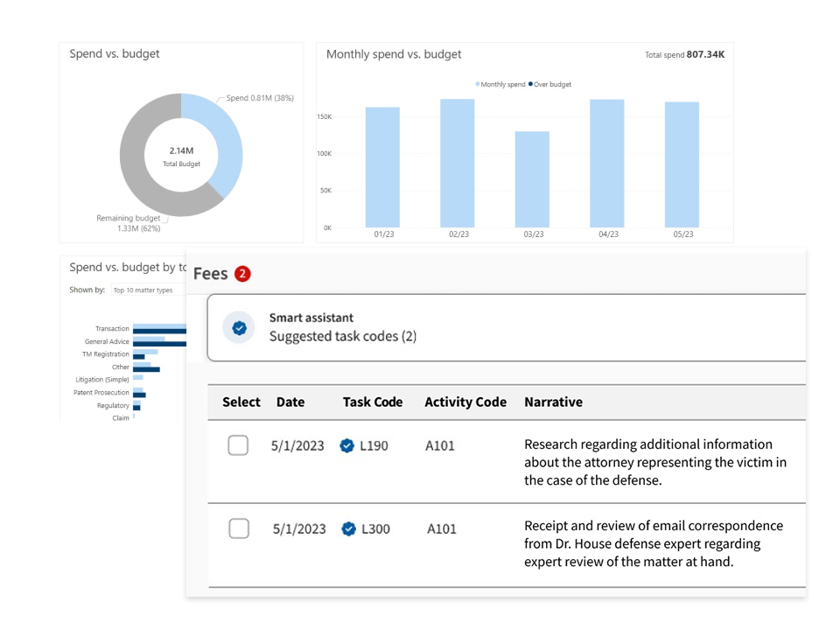Viewport: 840px width, 630px height.
Task: Click the blue check icon beside L300
Action: pos(348,528)
